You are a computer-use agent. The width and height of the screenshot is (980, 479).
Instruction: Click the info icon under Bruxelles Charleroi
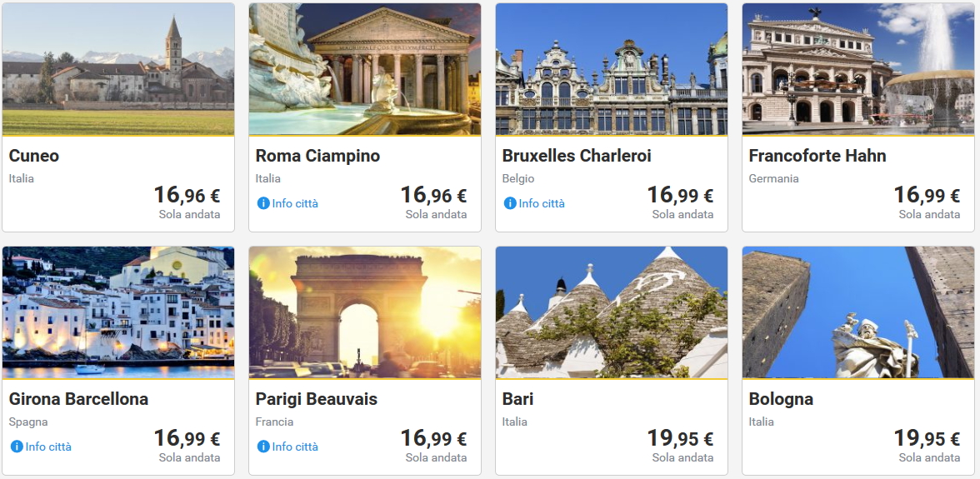(510, 203)
